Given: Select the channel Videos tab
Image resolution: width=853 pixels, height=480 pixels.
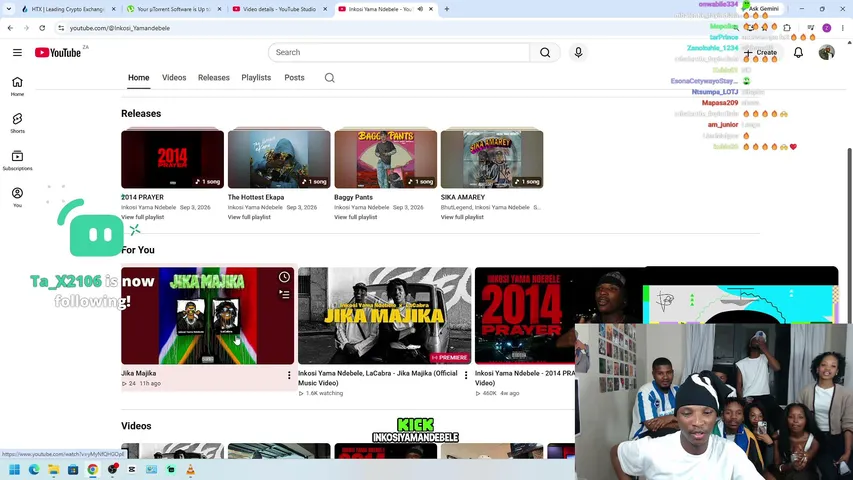Looking at the screenshot, I should pyautogui.click(x=174, y=78).
